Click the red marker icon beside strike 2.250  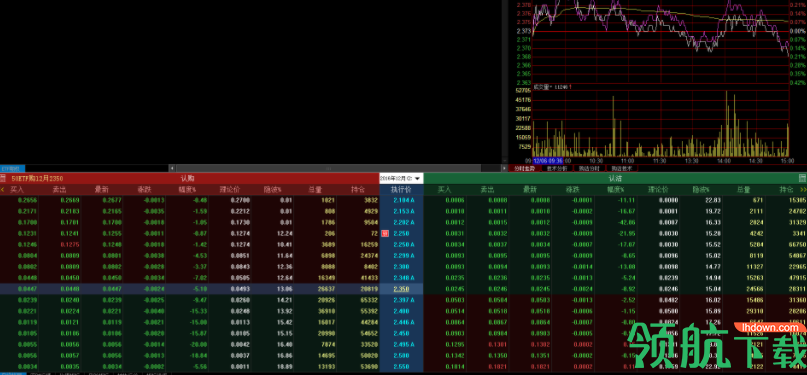tap(384, 233)
